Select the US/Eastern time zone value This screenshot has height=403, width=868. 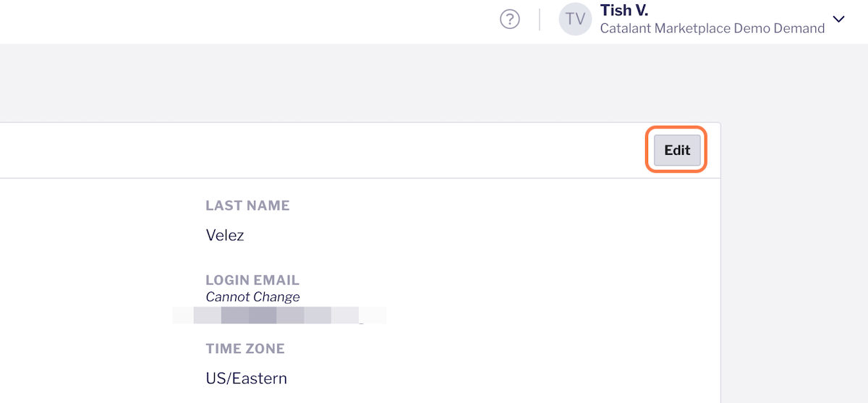click(x=246, y=378)
